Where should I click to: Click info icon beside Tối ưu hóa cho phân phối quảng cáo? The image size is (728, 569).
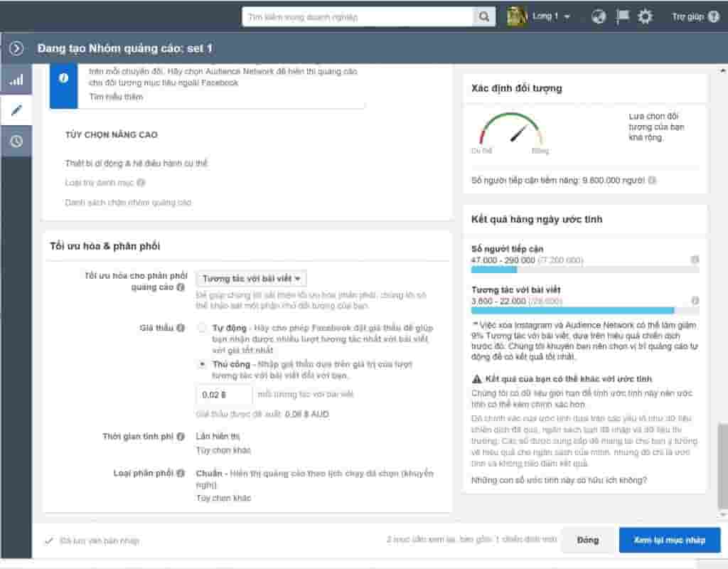click(181, 287)
